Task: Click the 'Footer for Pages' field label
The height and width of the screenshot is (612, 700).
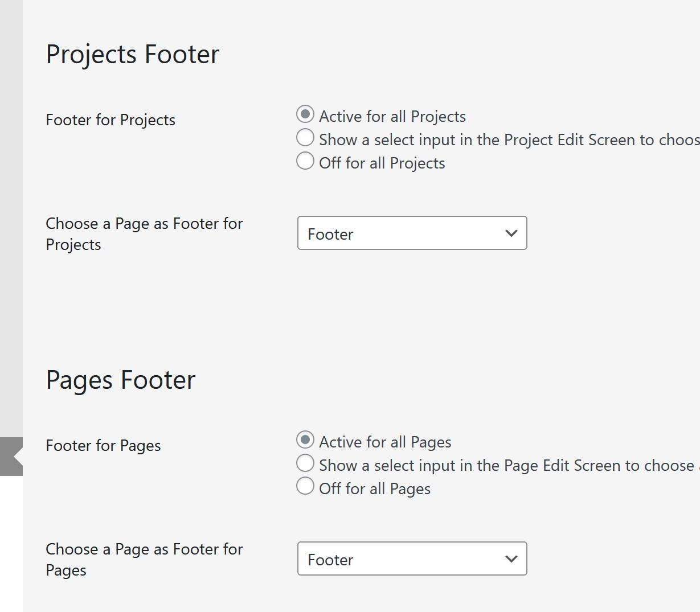Action: click(103, 446)
